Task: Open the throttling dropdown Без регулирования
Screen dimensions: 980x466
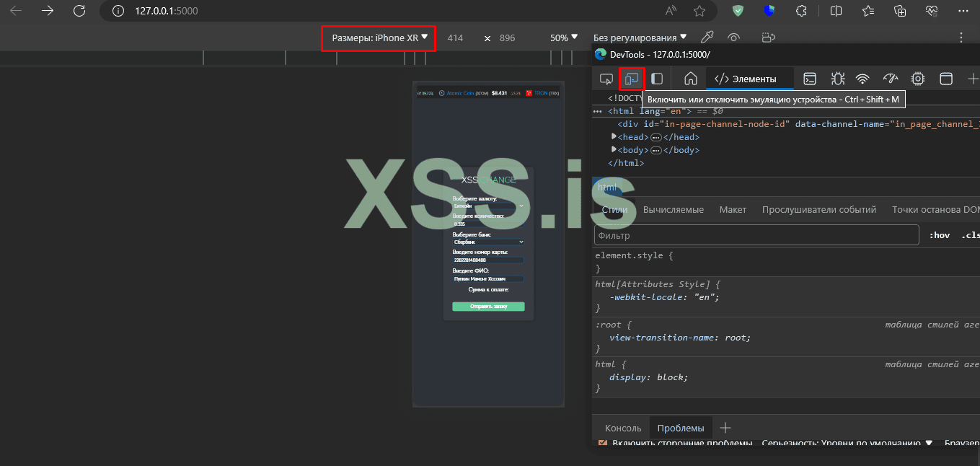Action: tap(640, 38)
